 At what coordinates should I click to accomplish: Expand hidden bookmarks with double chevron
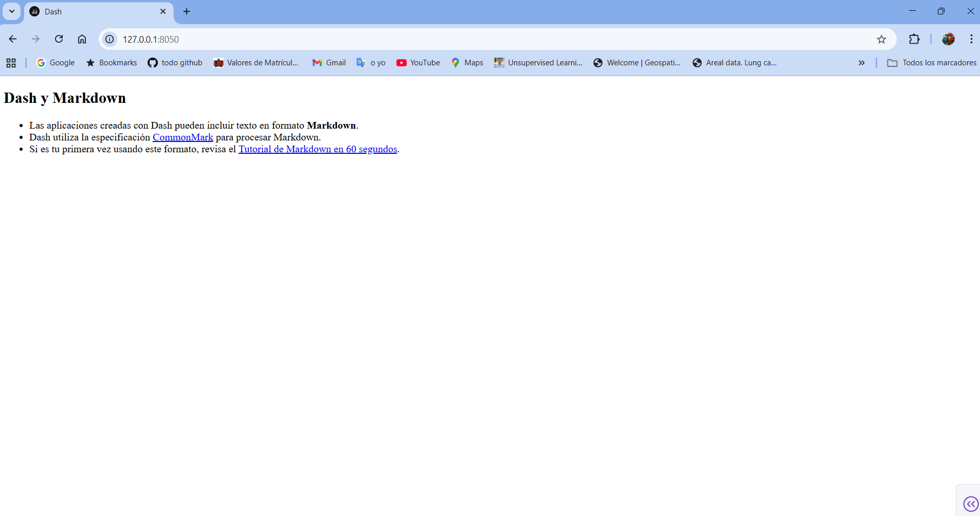pyautogui.click(x=861, y=63)
